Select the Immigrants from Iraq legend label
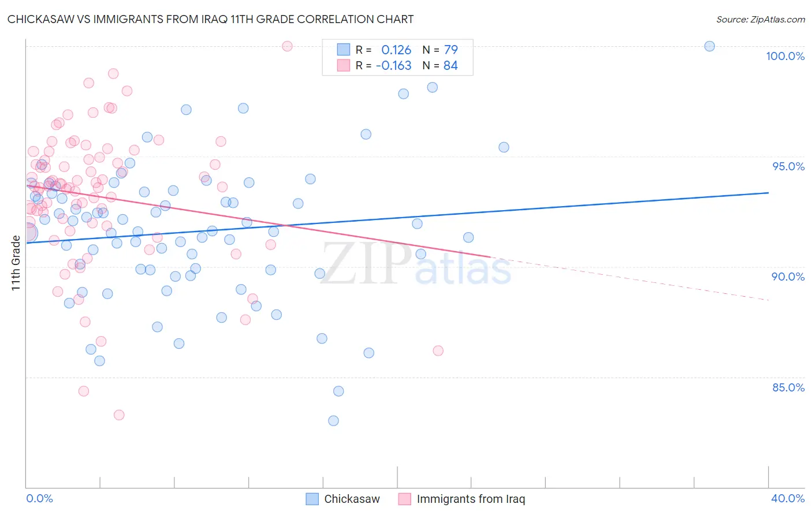Screen dimensions: 812x515 [471, 499]
